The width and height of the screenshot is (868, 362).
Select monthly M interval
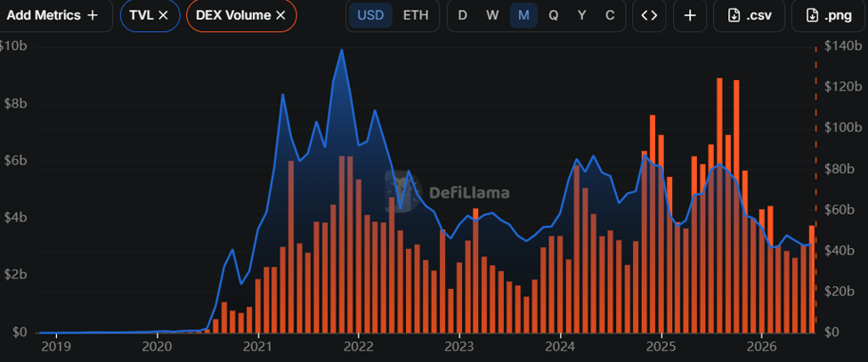[x=523, y=15]
